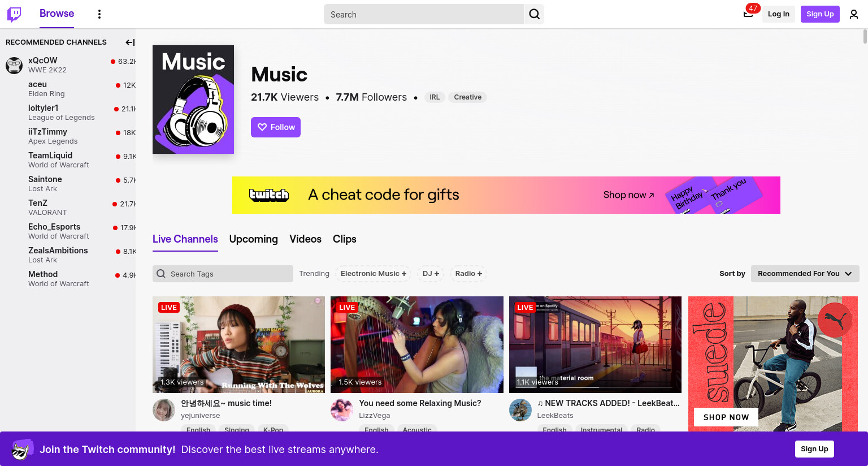Image resolution: width=868 pixels, height=466 pixels.
Task: Click the LeekBeats streamer avatar
Action: coord(520,409)
